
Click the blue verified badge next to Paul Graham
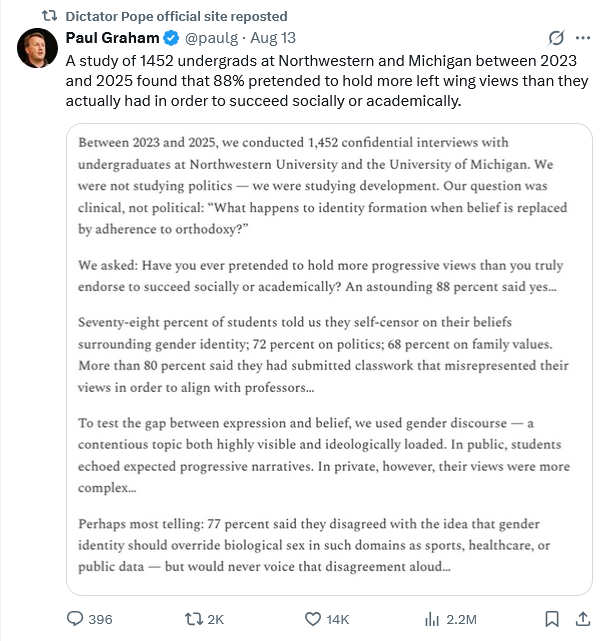pyautogui.click(x=171, y=39)
